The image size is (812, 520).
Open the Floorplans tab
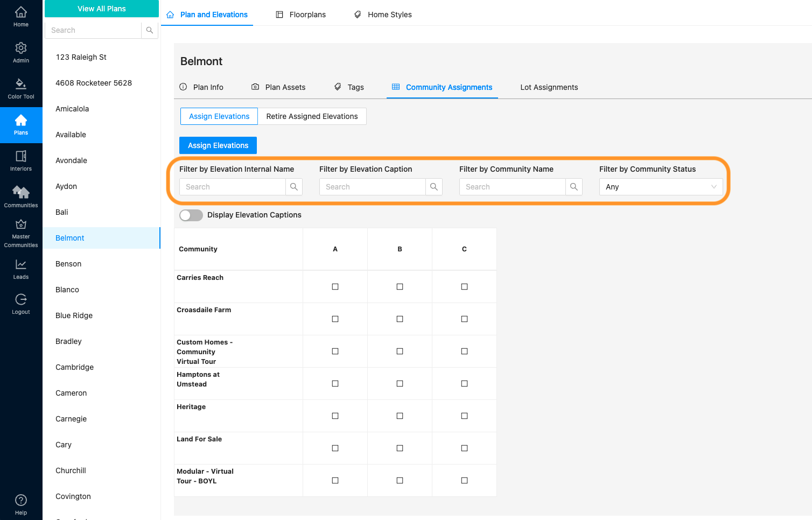[x=301, y=15]
